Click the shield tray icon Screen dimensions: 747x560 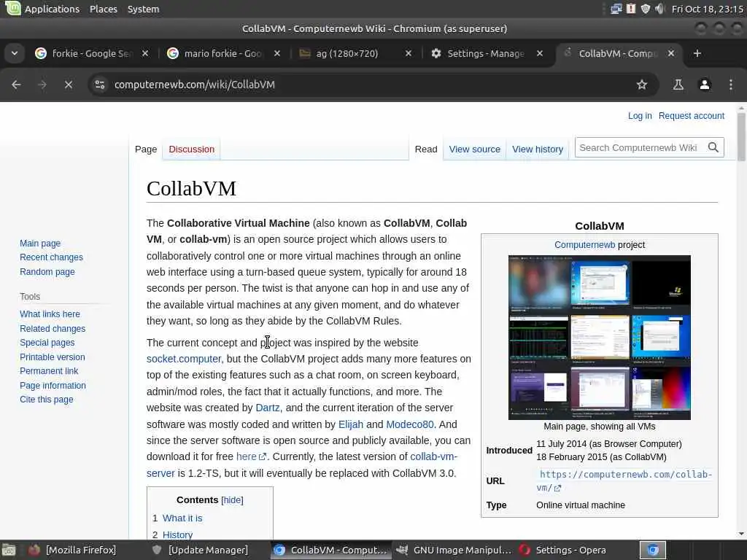645,9
